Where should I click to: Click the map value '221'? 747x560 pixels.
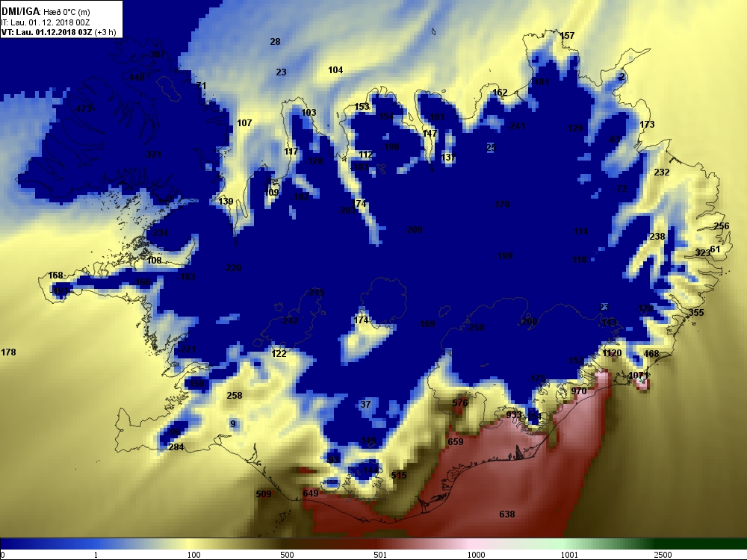[x=187, y=349]
